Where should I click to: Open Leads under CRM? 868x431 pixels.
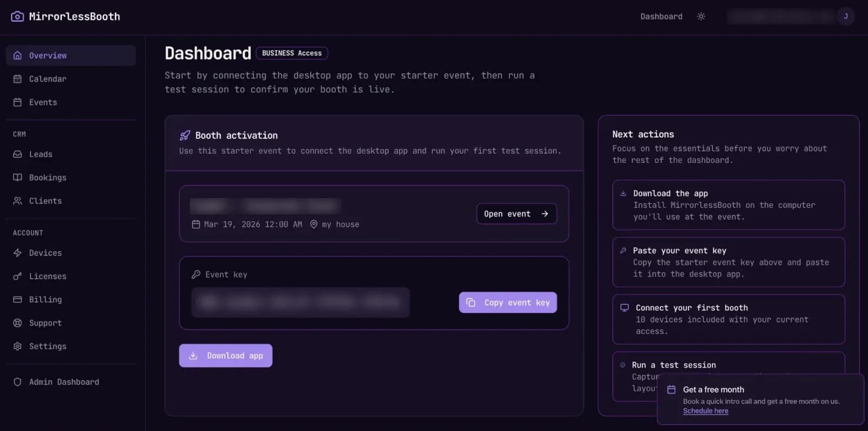71,154
